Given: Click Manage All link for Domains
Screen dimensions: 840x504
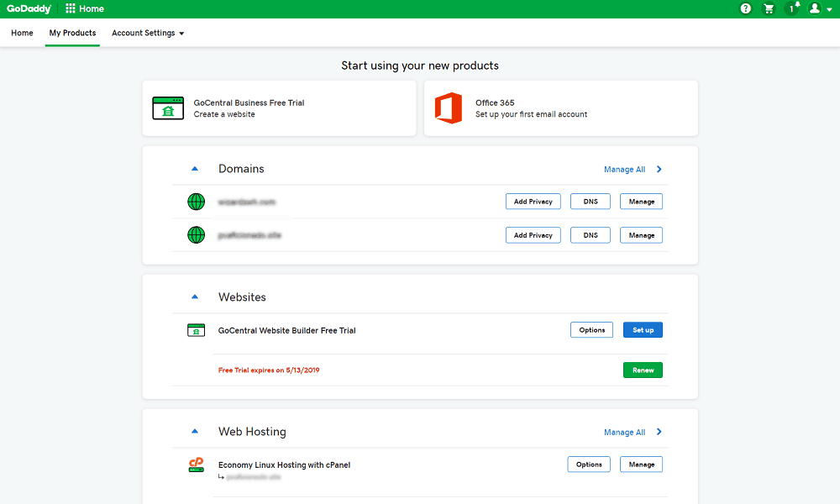Looking at the screenshot, I should (625, 169).
